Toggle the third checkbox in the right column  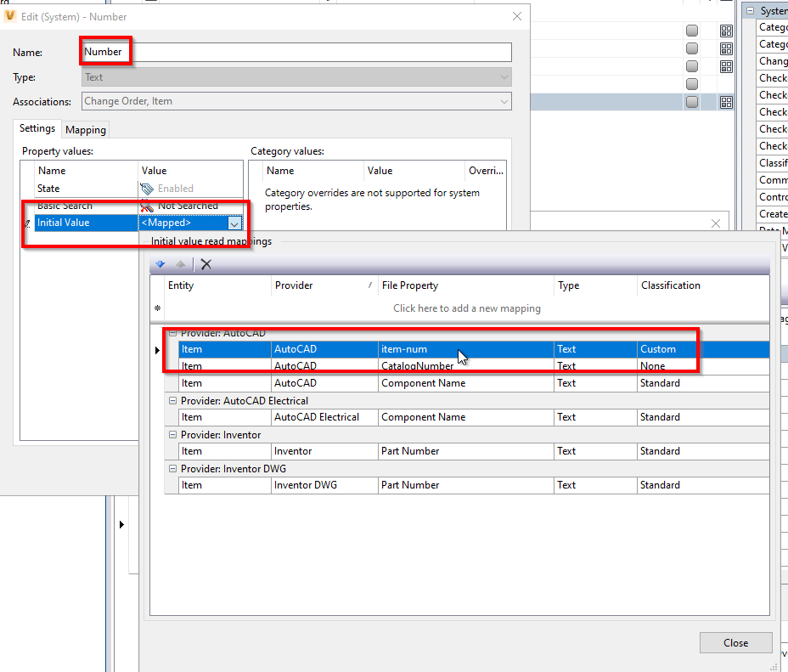(691, 65)
